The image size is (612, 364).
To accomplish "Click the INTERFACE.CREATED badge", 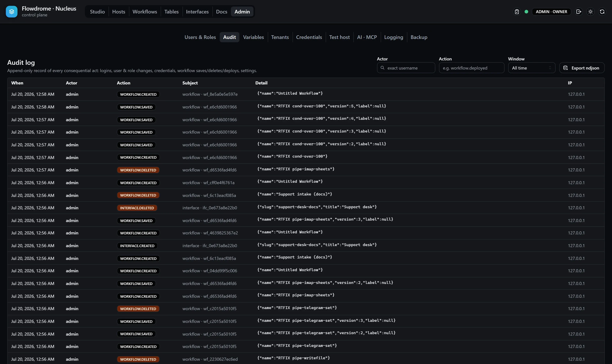I will tap(137, 246).
